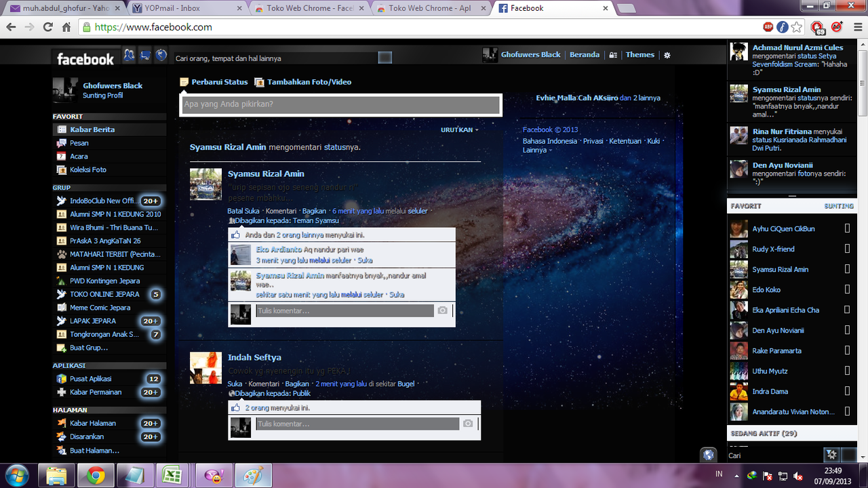Open account settings gear in header
Screen dimensions: 868x488
pos(667,55)
